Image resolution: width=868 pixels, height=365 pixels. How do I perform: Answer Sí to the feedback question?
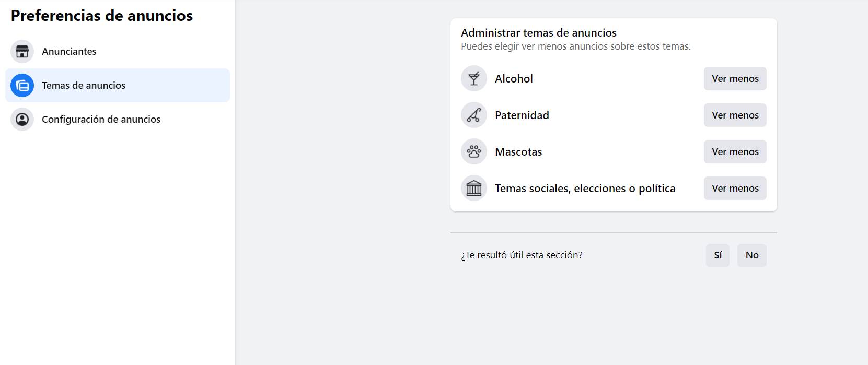[717, 255]
